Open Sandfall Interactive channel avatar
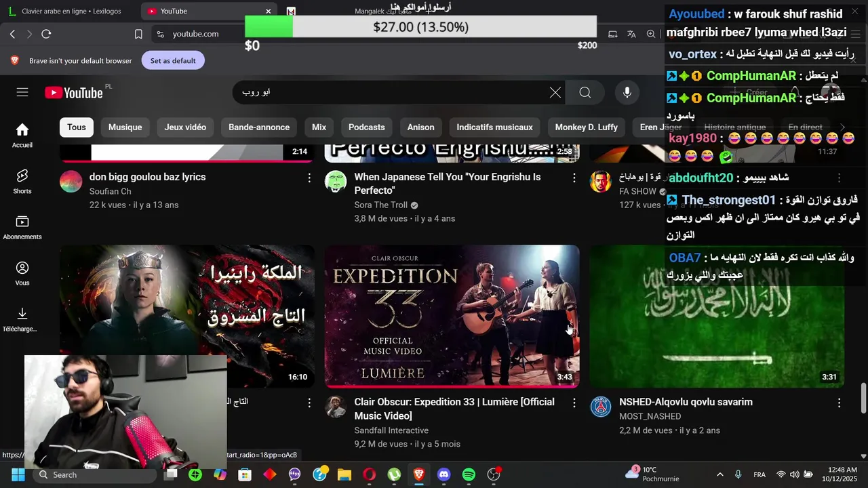Screen dimensions: 868x488 click(x=336, y=407)
